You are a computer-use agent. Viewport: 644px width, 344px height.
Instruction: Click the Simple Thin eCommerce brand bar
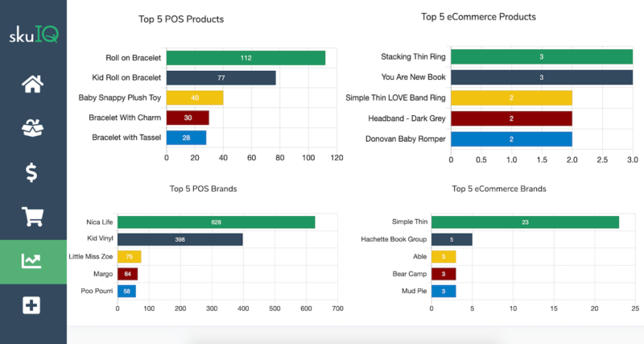click(x=525, y=222)
